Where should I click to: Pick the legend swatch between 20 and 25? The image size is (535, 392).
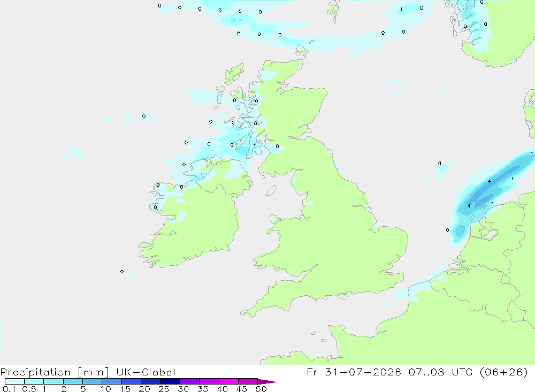click(151, 381)
